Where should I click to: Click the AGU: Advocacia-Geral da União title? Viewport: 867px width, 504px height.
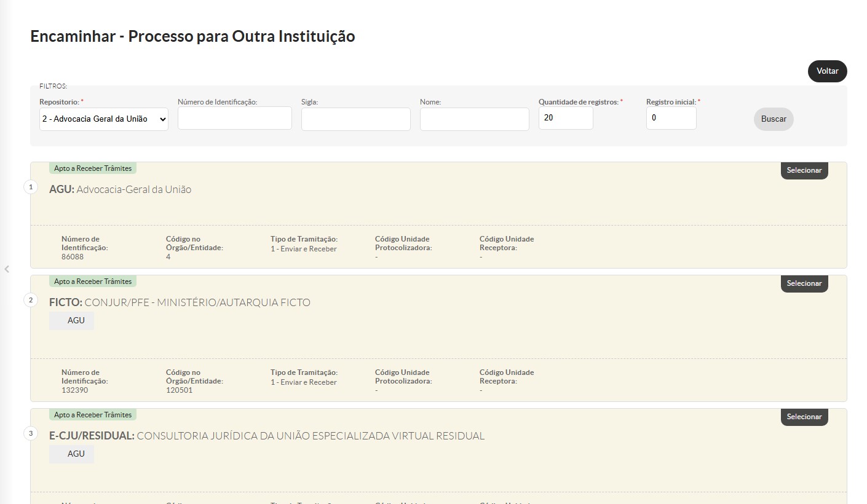click(120, 189)
